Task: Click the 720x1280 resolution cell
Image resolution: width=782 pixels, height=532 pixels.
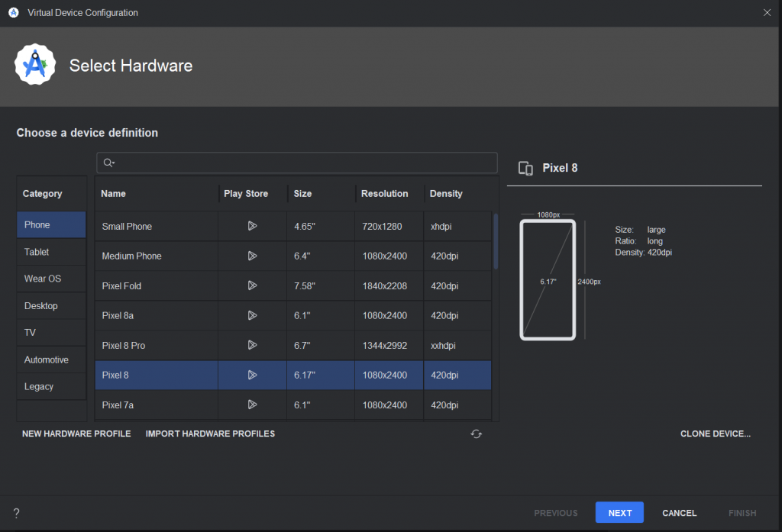Action: coord(389,227)
